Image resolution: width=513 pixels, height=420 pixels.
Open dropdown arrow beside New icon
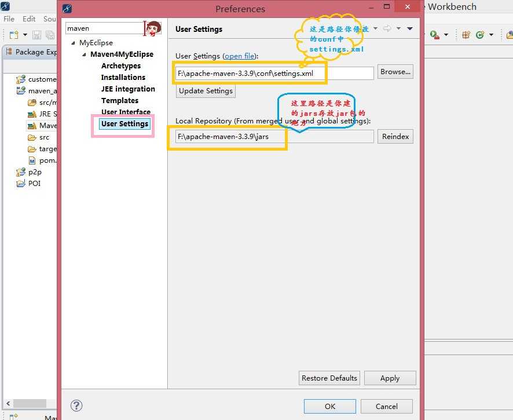point(25,35)
